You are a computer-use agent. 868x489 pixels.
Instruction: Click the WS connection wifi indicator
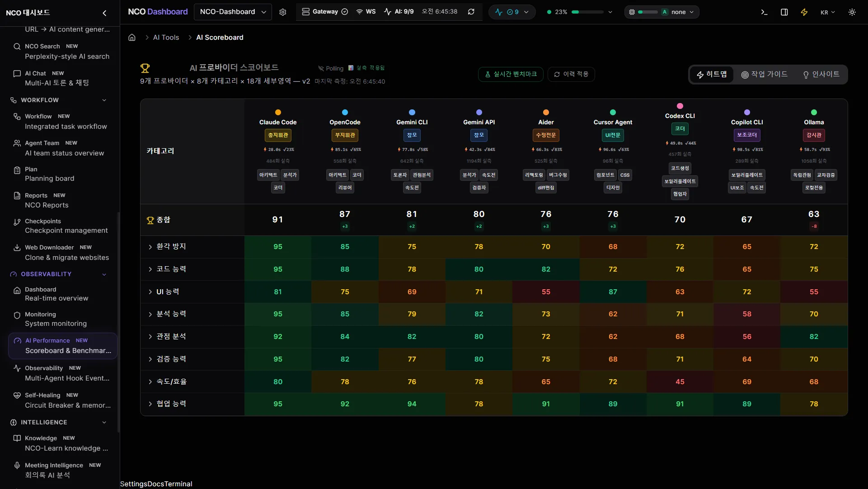tap(366, 12)
